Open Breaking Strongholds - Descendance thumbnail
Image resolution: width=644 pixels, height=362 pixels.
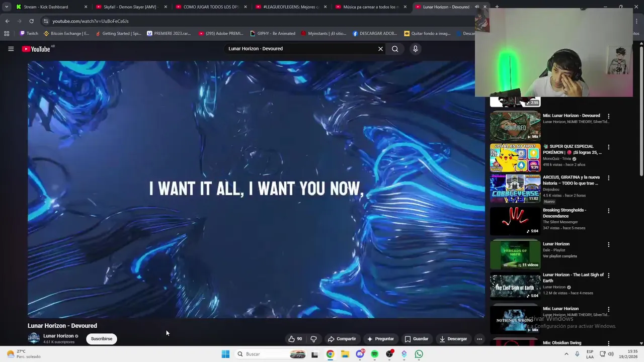515,221
